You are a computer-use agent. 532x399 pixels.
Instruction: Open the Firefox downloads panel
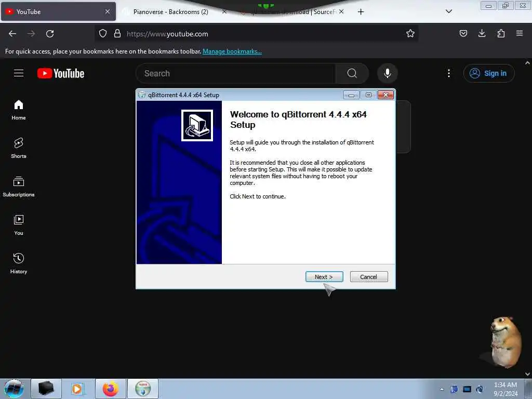[482, 33]
